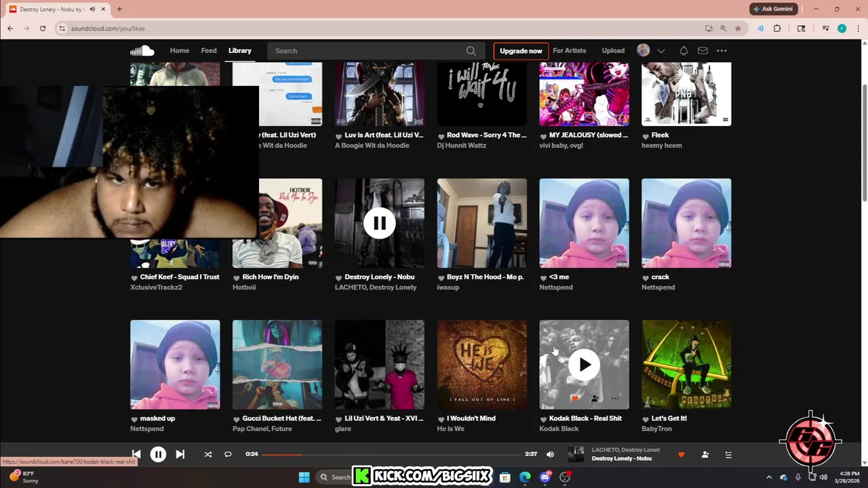The image size is (868, 488).
Task: Open For Artists page
Action: (569, 51)
